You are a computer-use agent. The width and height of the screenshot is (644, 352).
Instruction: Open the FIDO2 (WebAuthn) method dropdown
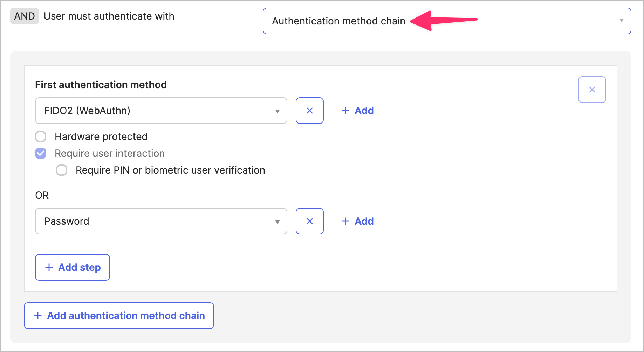pos(161,111)
